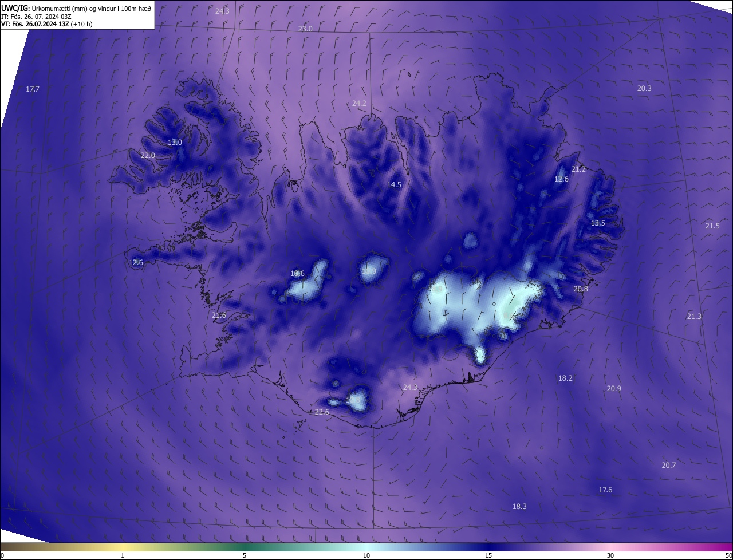Image resolution: width=733 pixels, height=560 pixels.
Task: Select the 13.0 value in the Westfjords
Action: [175, 143]
